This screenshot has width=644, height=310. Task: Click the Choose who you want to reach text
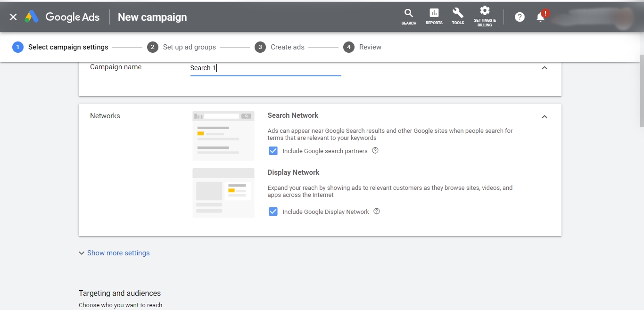(120, 305)
